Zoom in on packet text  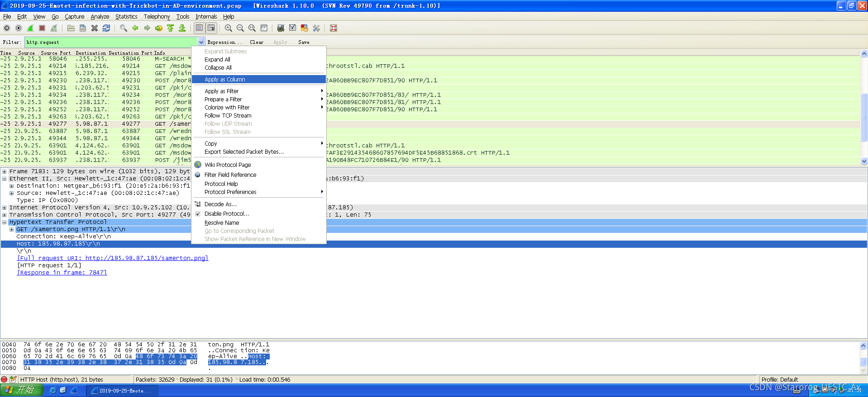[229, 28]
